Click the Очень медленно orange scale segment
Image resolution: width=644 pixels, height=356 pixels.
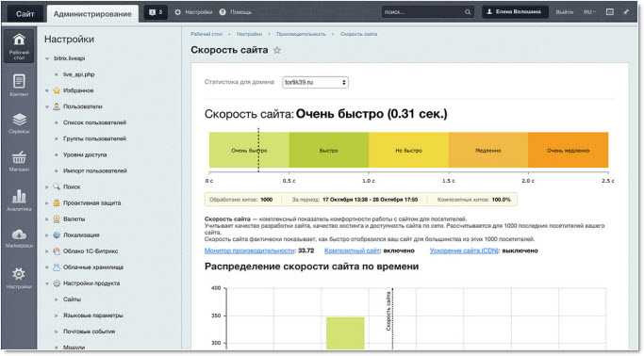point(568,150)
